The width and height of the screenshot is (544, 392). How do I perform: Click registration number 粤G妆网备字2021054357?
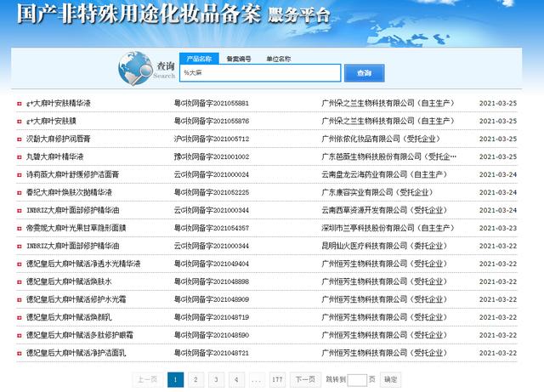click(x=212, y=228)
